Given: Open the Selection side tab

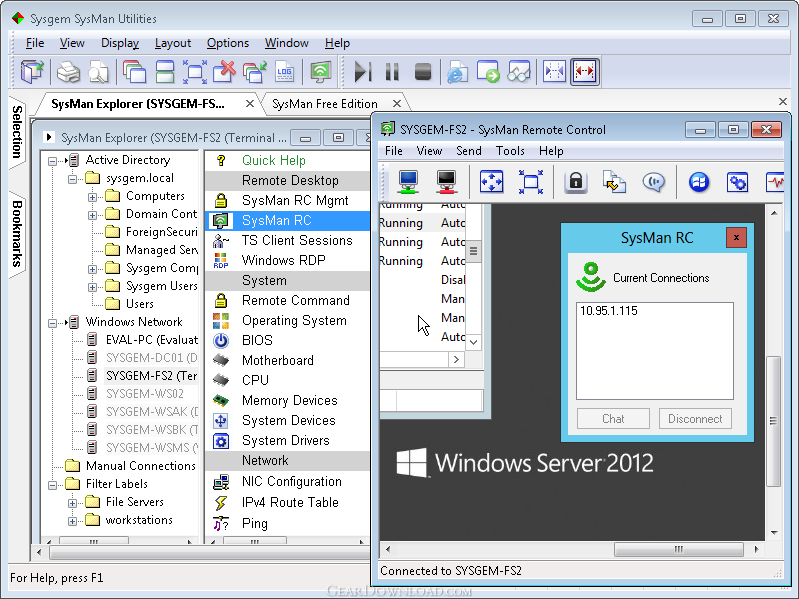Looking at the screenshot, I should 17,132.
